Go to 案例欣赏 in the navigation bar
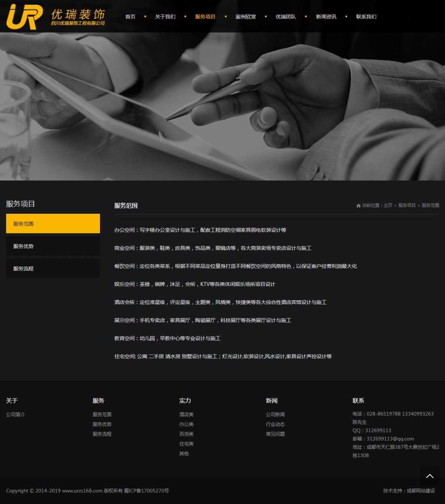Image resolution: width=445 pixels, height=504 pixels. (x=246, y=17)
